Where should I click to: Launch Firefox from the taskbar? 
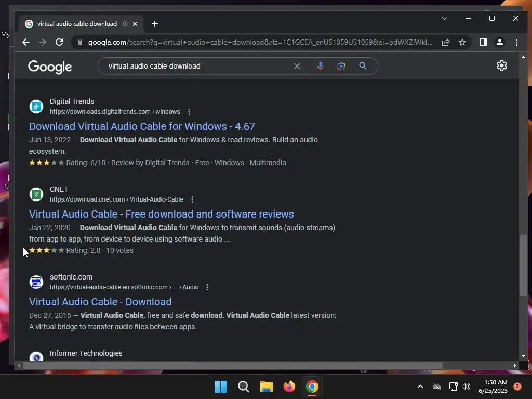(x=289, y=387)
